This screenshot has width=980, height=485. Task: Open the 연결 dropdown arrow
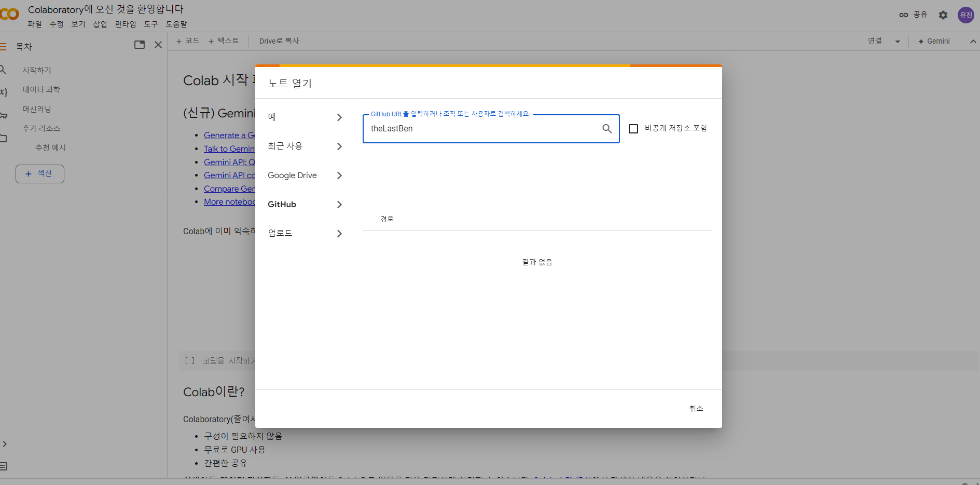click(x=898, y=42)
